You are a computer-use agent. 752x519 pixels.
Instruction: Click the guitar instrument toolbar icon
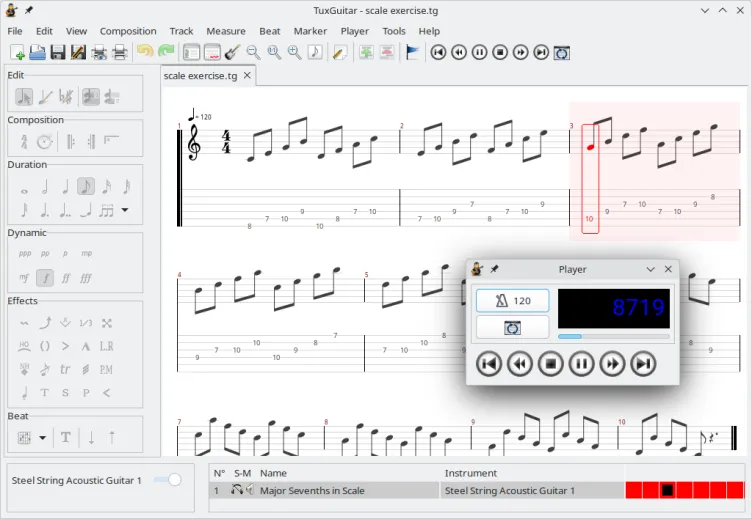pyautogui.click(x=232, y=52)
